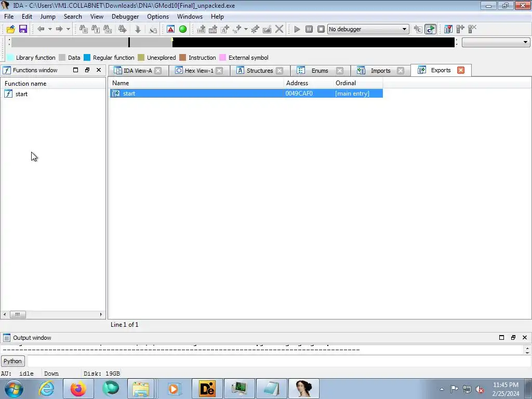Click the add CODE toolbar icon
Image resolution: width=532 pixels, height=399 pixels.
pos(201,29)
